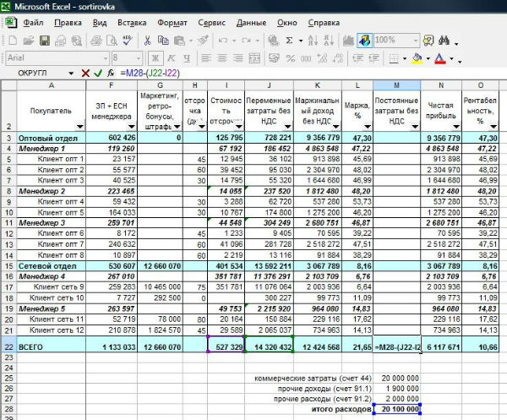Click the Open folder icon
The image size is (507, 420).
pos(30,40)
